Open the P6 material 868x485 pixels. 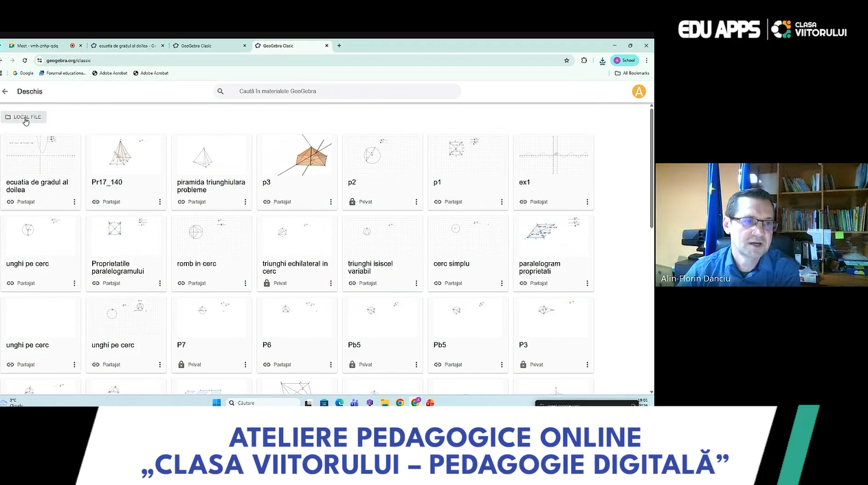pos(297,334)
